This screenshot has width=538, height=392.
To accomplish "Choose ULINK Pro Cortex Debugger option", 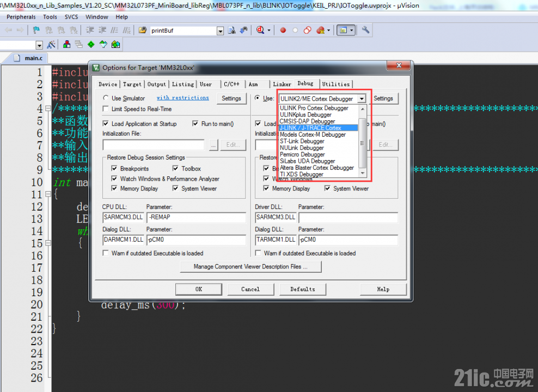I will click(x=319, y=108).
